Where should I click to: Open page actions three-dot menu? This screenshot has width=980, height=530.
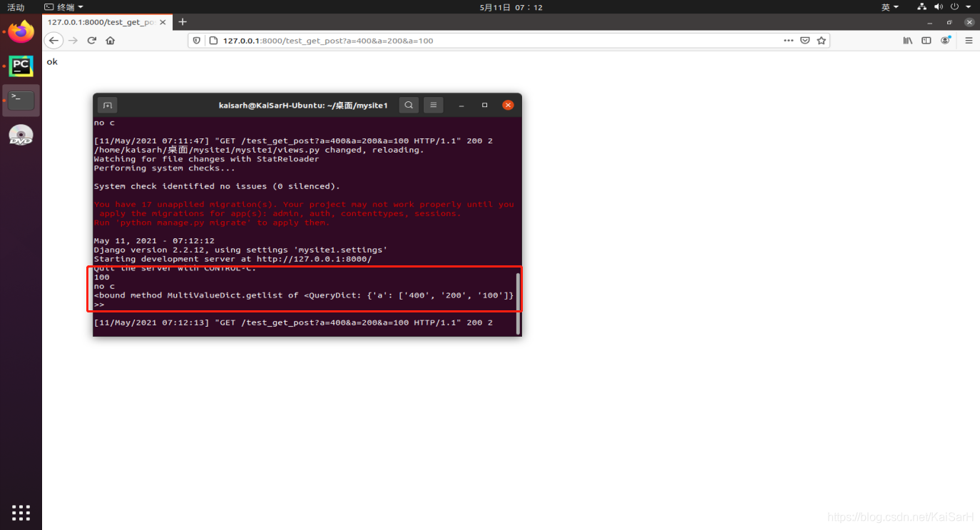pos(788,41)
